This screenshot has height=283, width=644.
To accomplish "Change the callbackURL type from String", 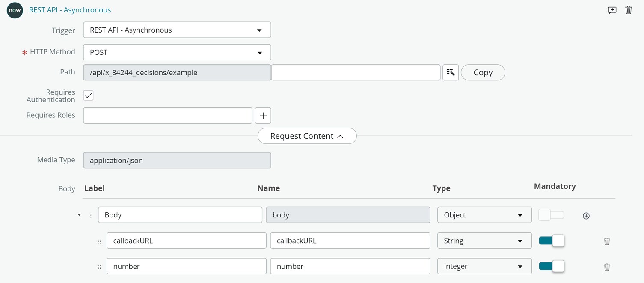I will point(484,241).
